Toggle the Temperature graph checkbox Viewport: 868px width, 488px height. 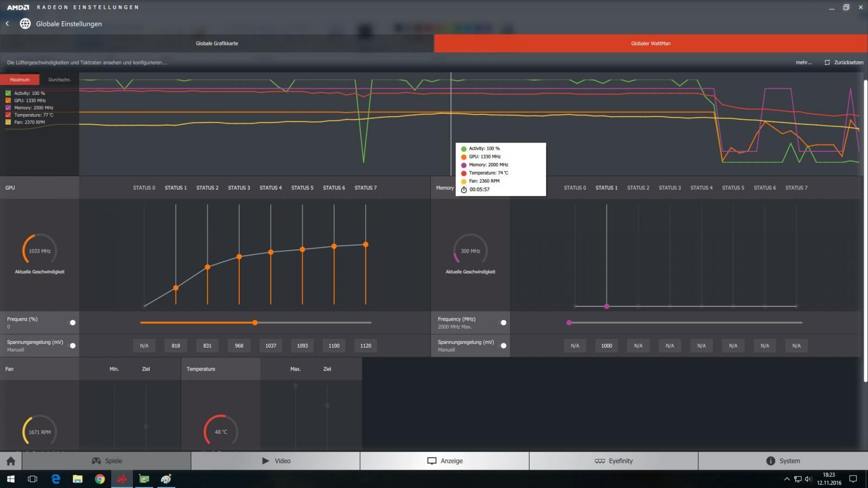pyautogui.click(x=8, y=115)
